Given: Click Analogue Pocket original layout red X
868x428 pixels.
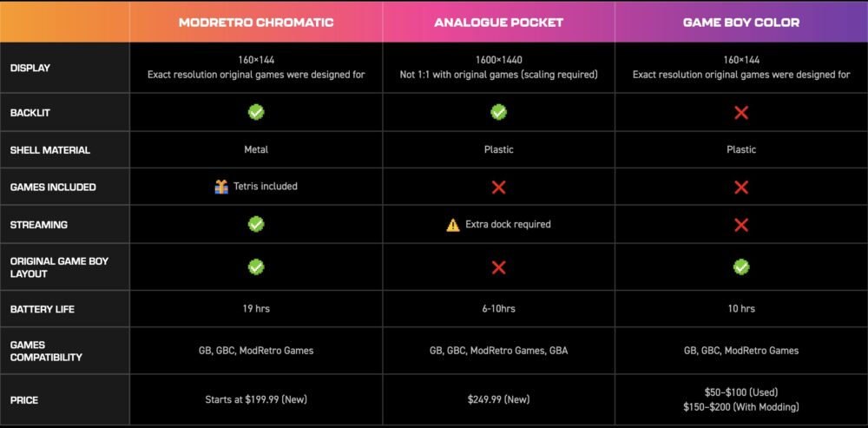Looking at the screenshot, I should pyautogui.click(x=498, y=267).
